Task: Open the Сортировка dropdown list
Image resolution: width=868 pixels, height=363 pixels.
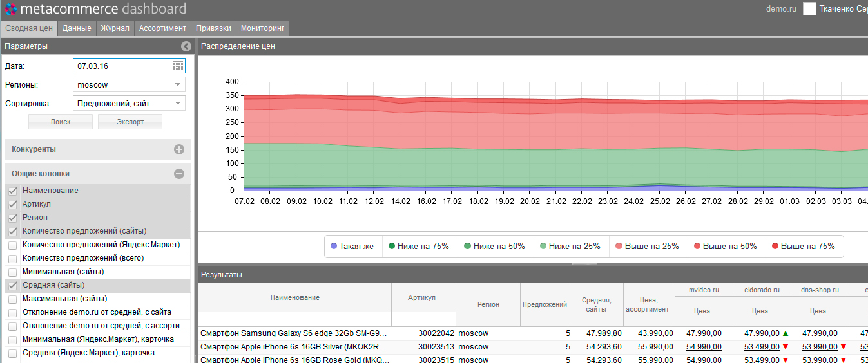Action: coord(178,104)
